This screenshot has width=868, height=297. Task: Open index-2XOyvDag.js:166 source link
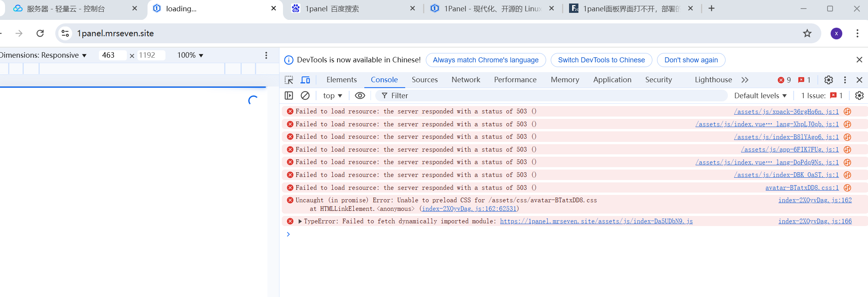815,221
